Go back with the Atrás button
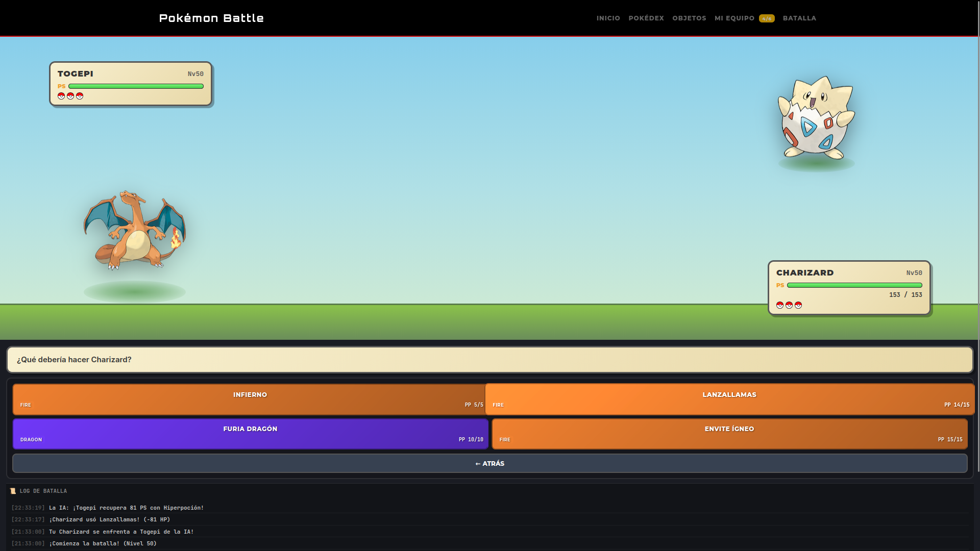 click(490, 463)
